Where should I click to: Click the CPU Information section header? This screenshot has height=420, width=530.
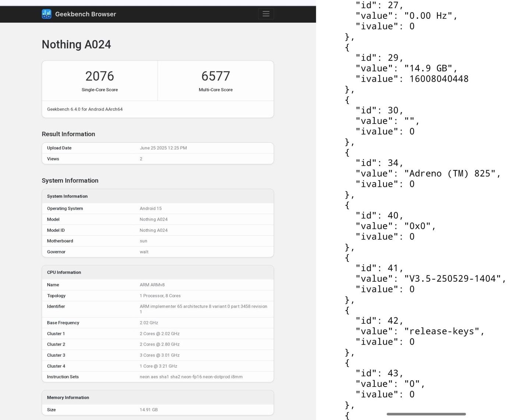[x=64, y=273]
